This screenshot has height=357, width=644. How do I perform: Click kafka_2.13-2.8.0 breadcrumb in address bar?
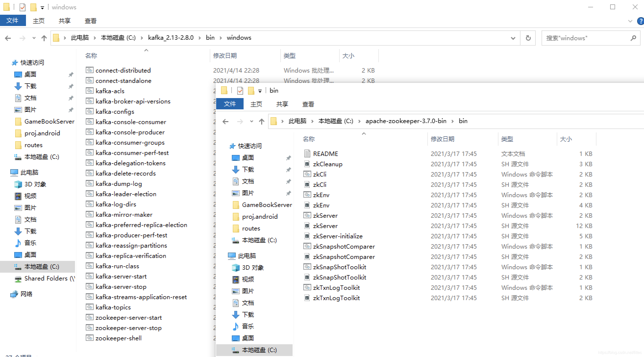(x=171, y=38)
